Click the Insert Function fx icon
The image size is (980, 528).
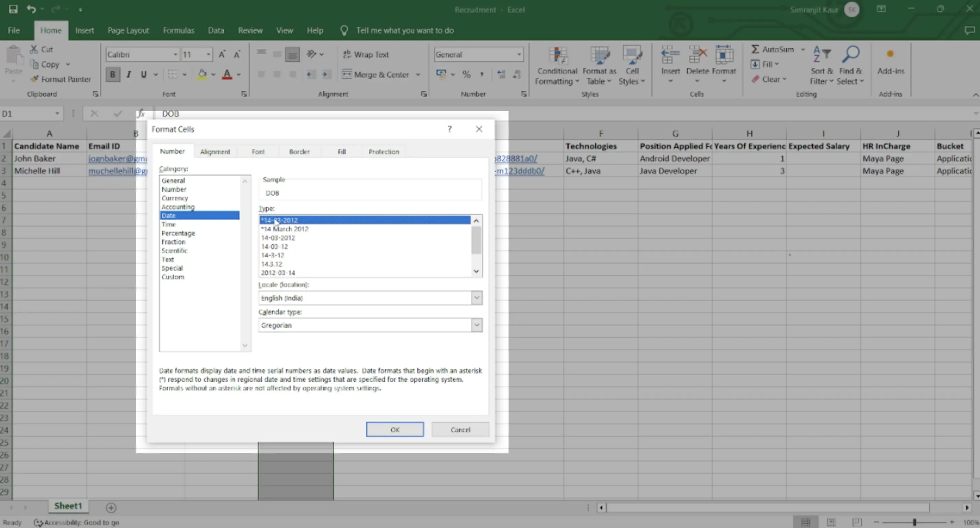coord(141,113)
